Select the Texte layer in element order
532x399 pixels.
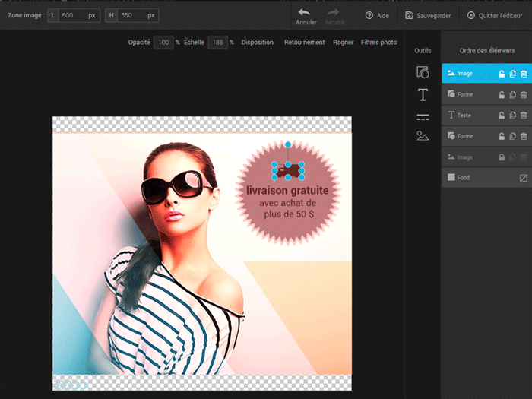465,116
